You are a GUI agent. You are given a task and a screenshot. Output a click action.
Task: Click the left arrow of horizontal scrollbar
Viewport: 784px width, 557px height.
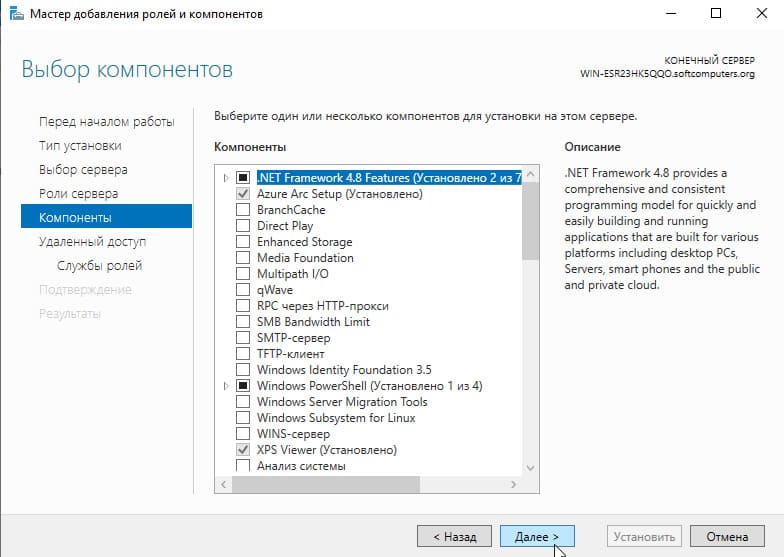224,484
